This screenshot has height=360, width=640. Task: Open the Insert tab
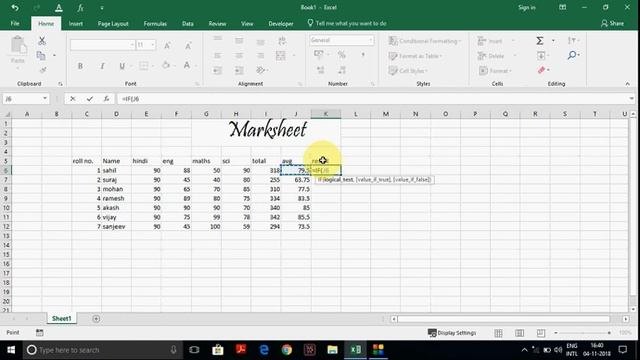tap(76, 24)
